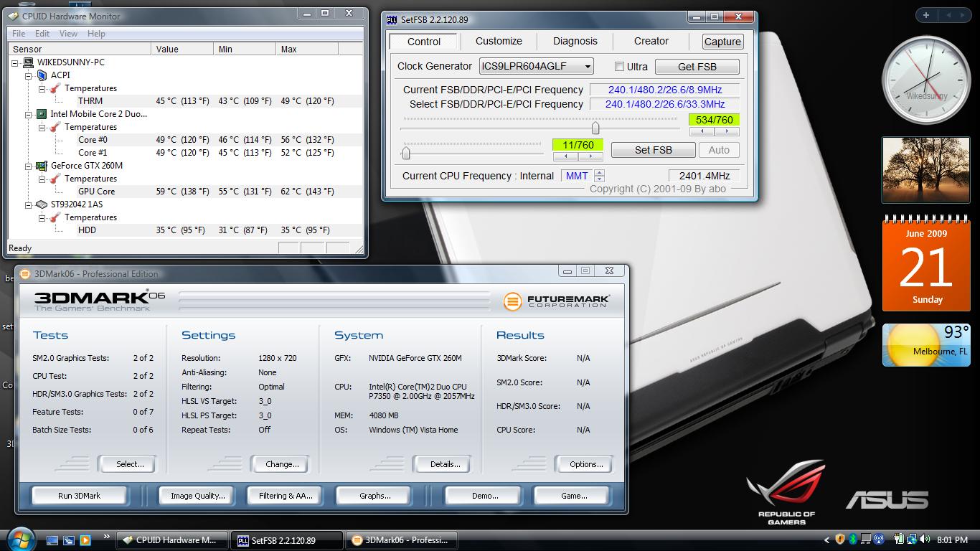This screenshot has height=551, width=980.
Task: Click the WIKEDSUNNY-PC computer icon in tree
Action: (29, 62)
